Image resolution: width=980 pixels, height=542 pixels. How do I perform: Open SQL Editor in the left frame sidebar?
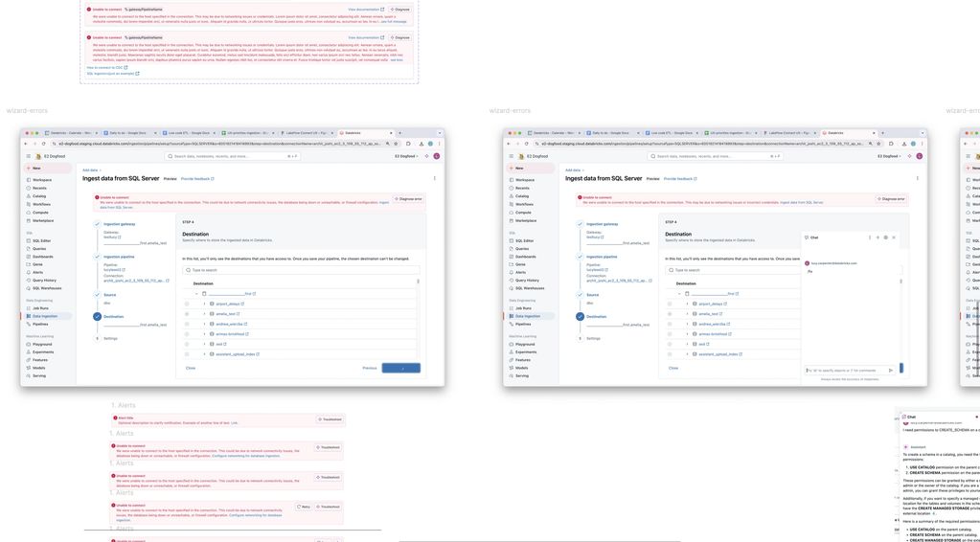41,240
